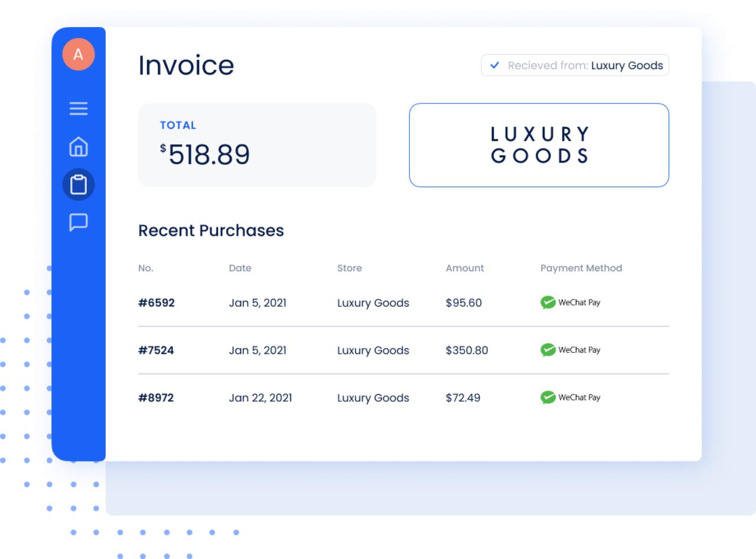
Task: Click the Jan 22, 2021 date
Action: click(260, 398)
